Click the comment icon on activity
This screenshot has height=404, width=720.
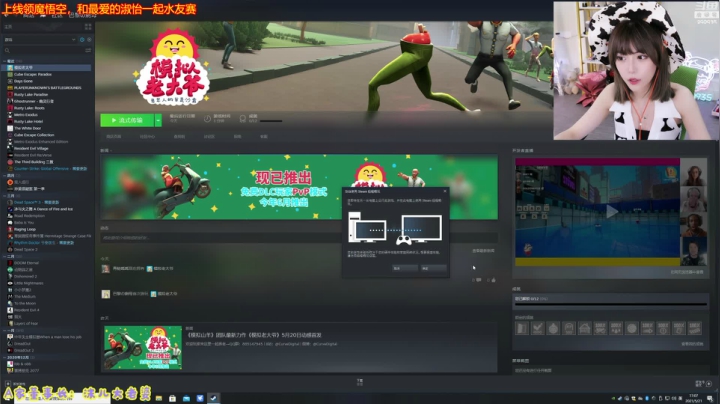click(479, 280)
